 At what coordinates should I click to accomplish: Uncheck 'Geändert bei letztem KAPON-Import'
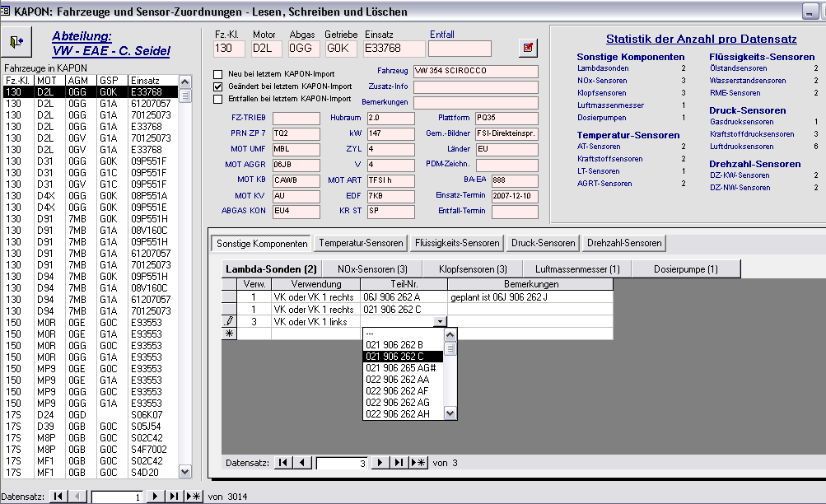point(217,86)
